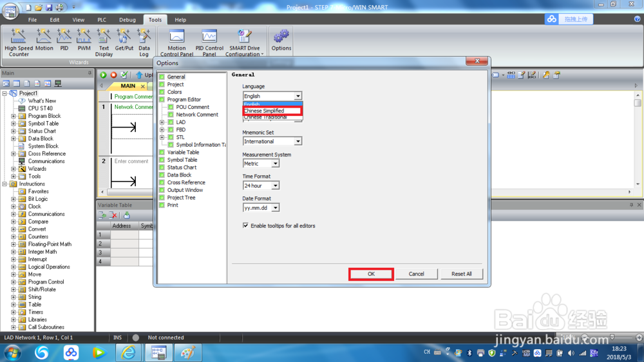This screenshot has height=362, width=644.
Task: Click the open folder icon in quick access toolbar
Action: (x=39, y=7)
